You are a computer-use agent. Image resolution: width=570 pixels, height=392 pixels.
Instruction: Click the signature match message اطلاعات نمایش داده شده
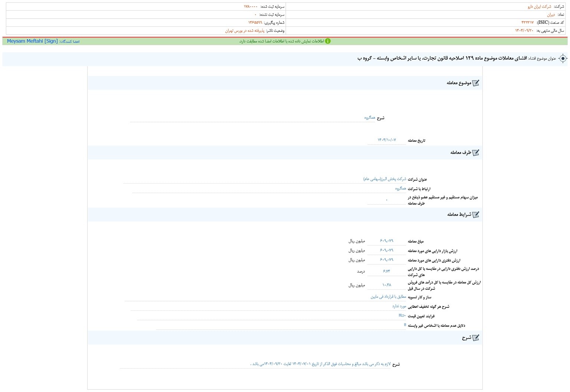coord(282,41)
